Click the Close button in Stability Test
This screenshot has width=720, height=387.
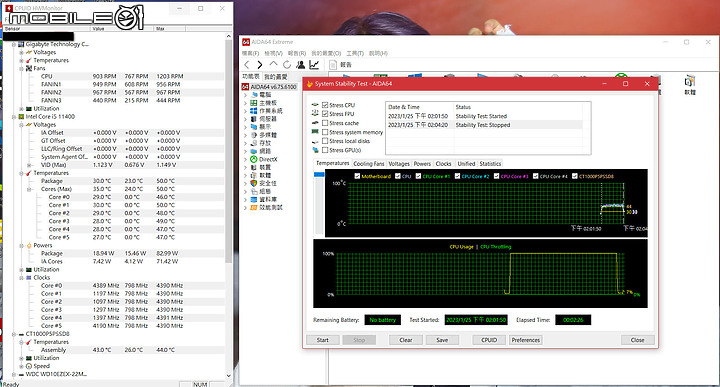click(637, 340)
